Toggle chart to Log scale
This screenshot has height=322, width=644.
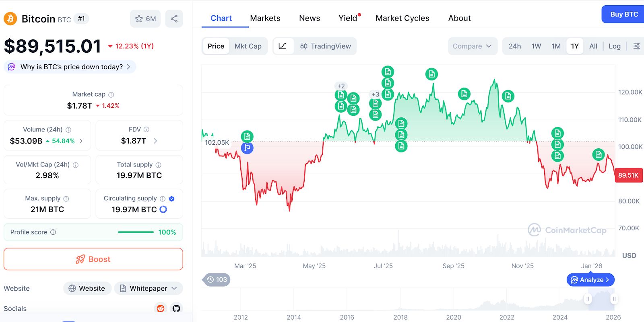[614, 46]
